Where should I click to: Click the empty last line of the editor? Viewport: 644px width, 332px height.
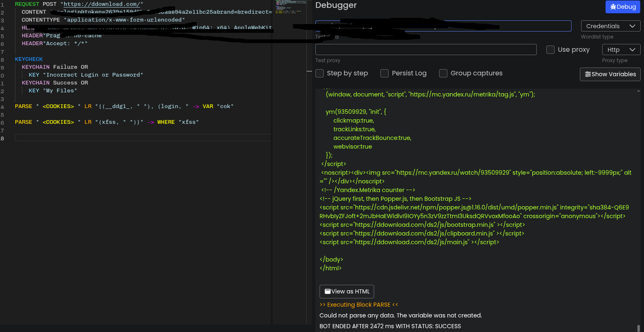pyautogui.click(x=143, y=138)
